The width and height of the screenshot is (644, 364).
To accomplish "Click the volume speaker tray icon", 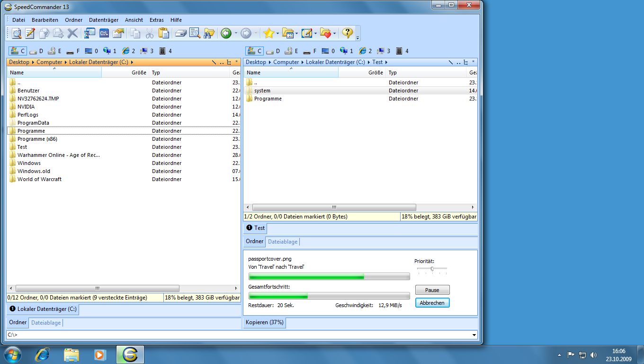I will (x=593, y=355).
